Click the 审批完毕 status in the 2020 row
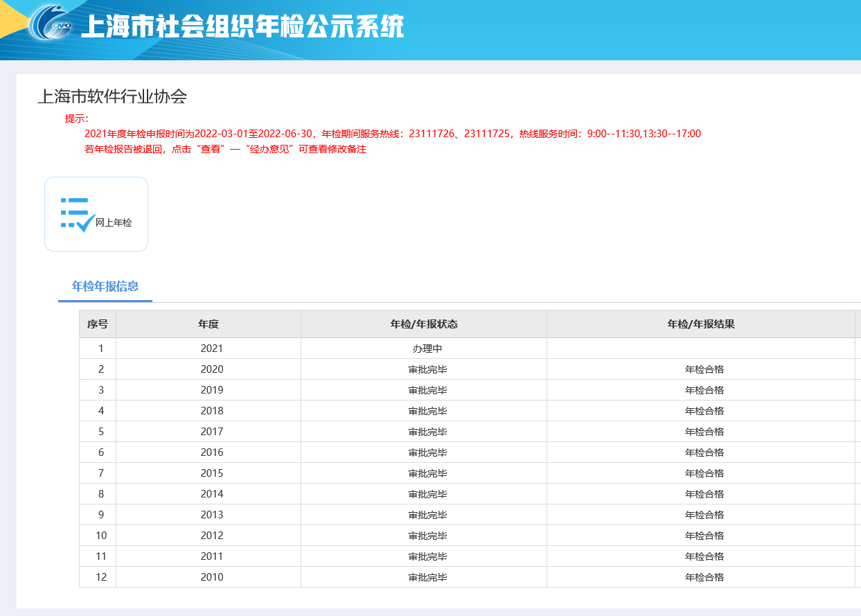The height and width of the screenshot is (616, 861). pos(427,369)
